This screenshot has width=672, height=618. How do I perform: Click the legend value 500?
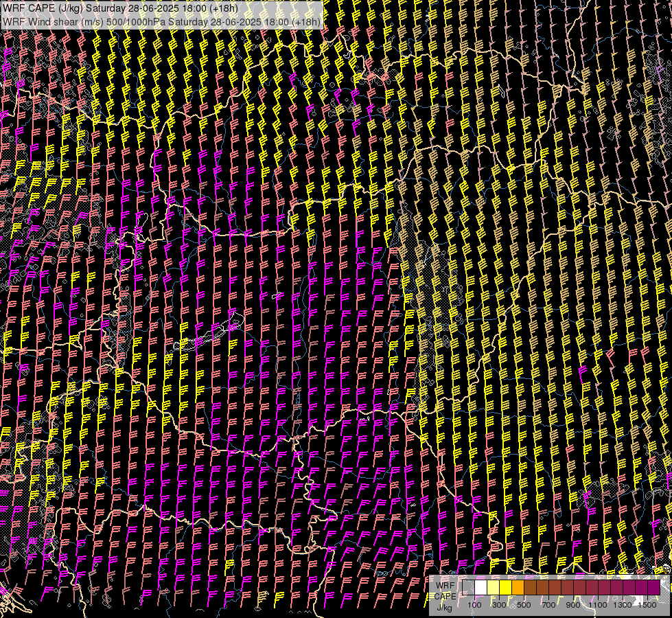pos(524,605)
